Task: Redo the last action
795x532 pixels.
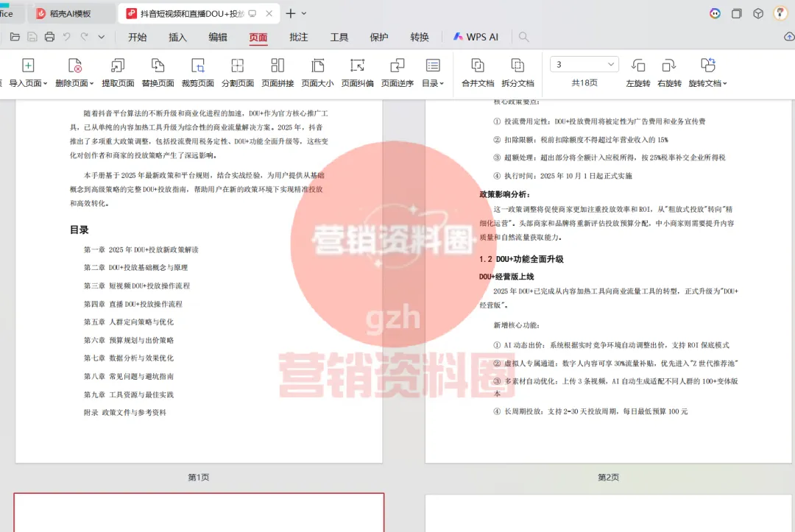Action: [x=84, y=37]
